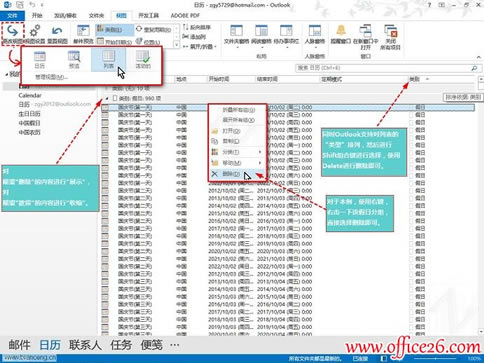Collapse the ribbon with the caret arrow

[x=479, y=57]
